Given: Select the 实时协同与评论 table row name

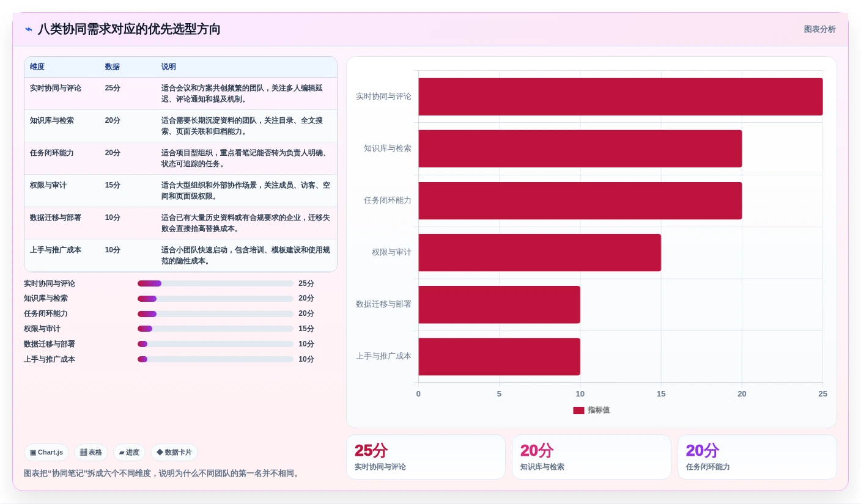Looking at the screenshot, I should coord(56,88).
